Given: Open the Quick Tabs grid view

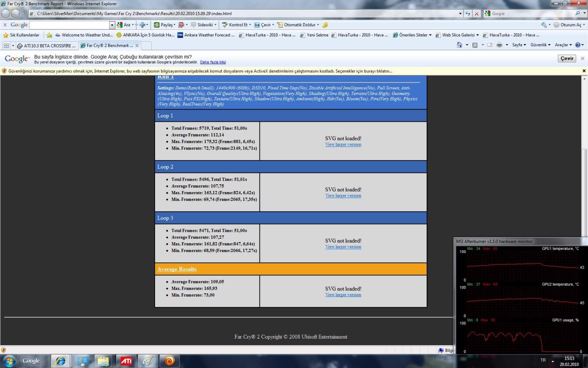Looking at the screenshot, I should click(x=6, y=45).
